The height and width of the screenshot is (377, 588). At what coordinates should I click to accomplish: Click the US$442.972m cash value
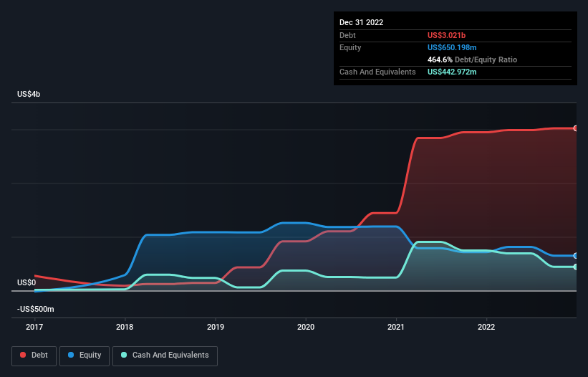coord(452,72)
